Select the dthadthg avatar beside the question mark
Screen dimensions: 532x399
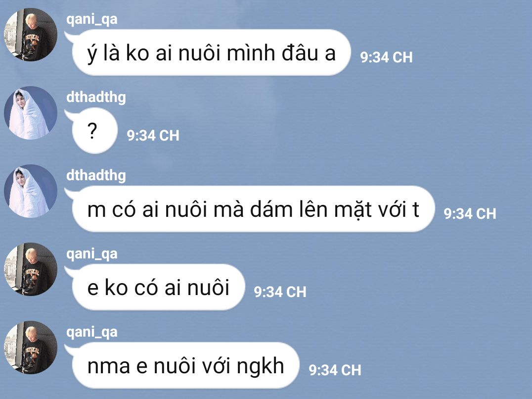pos(31,113)
